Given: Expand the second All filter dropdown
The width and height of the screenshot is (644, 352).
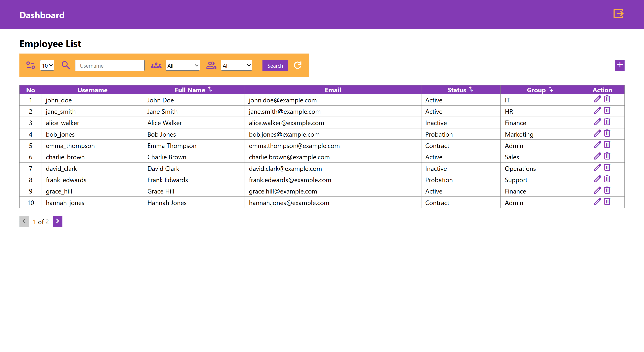Looking at the screenshot, I should tap(236, 65).
